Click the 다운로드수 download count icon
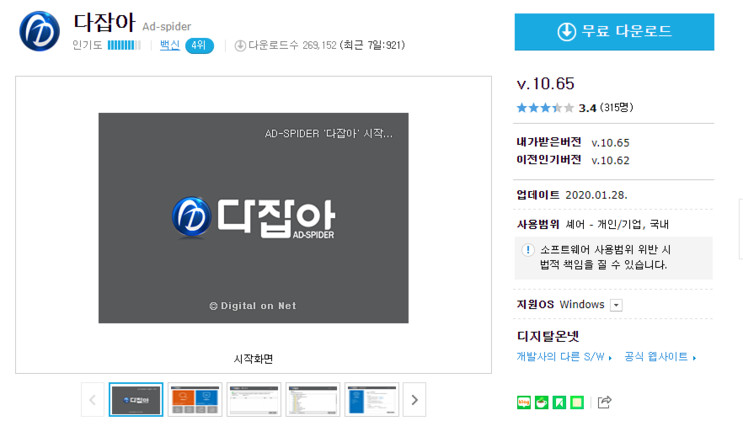Screen dimensions: 743x437 pos(240,46)
